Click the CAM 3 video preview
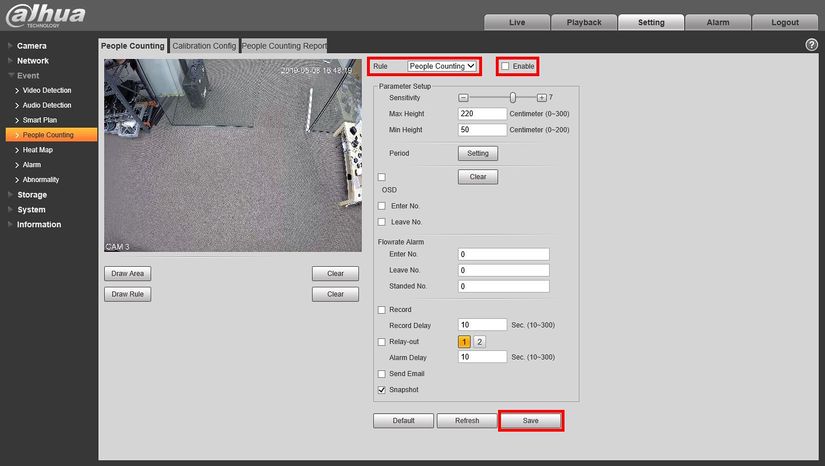 [233, 156]
